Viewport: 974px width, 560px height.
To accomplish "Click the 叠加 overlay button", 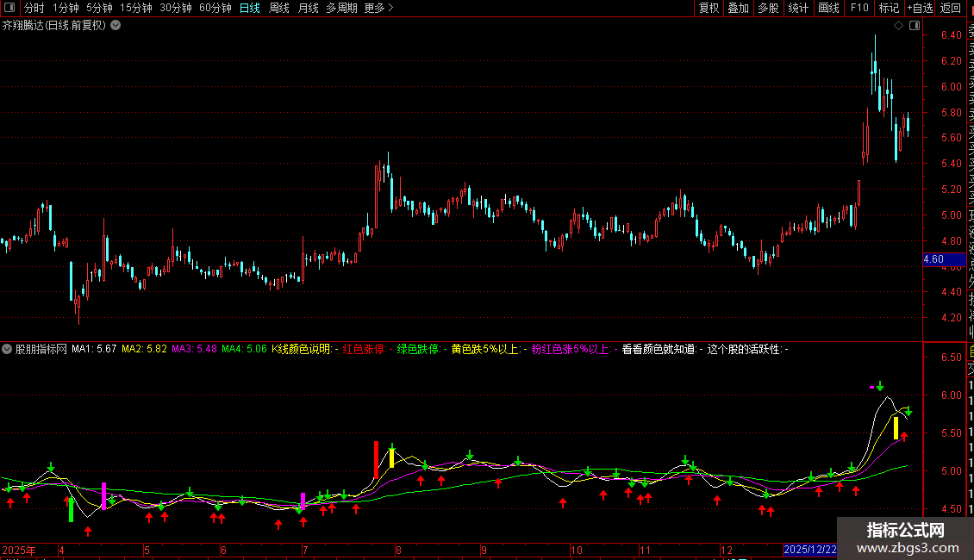I will coord(739,8).
